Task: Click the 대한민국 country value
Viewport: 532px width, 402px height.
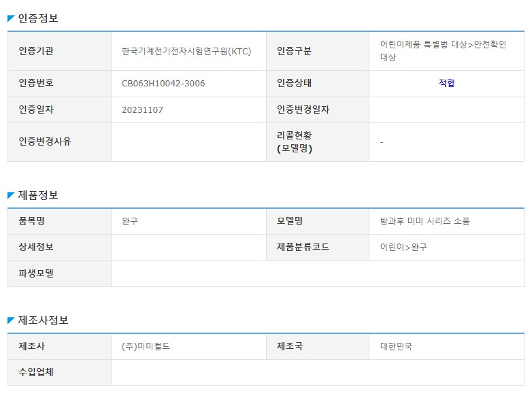Action: point(396,346)
